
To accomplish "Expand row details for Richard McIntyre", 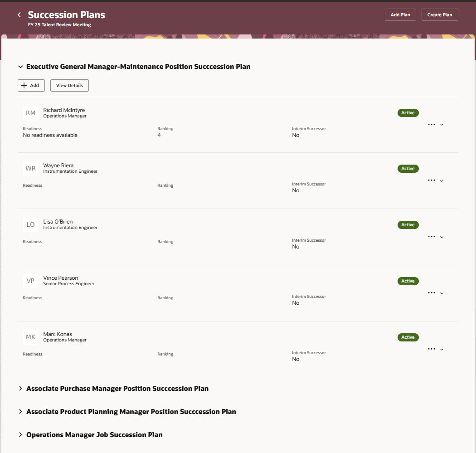I will point(442,124).
